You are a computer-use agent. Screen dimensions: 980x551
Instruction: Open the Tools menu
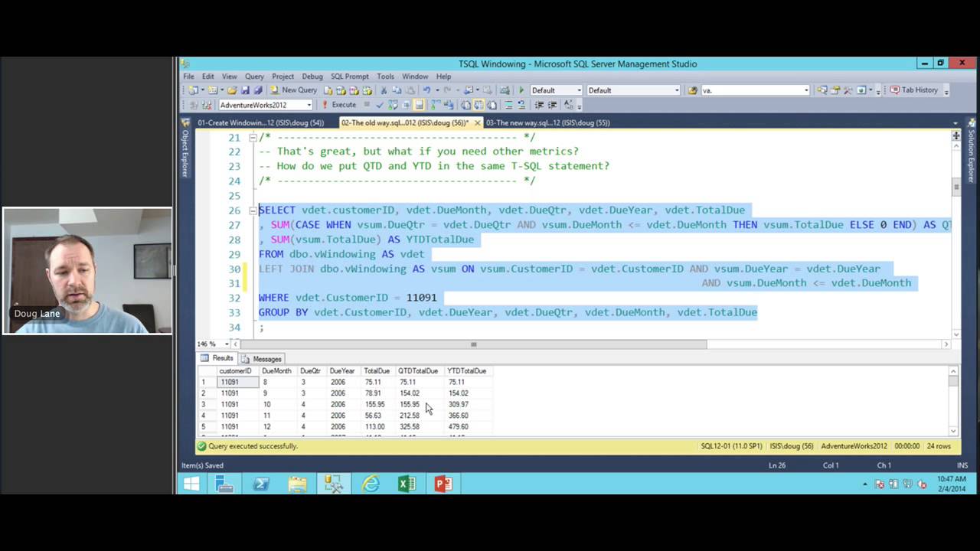click(386, 77)
